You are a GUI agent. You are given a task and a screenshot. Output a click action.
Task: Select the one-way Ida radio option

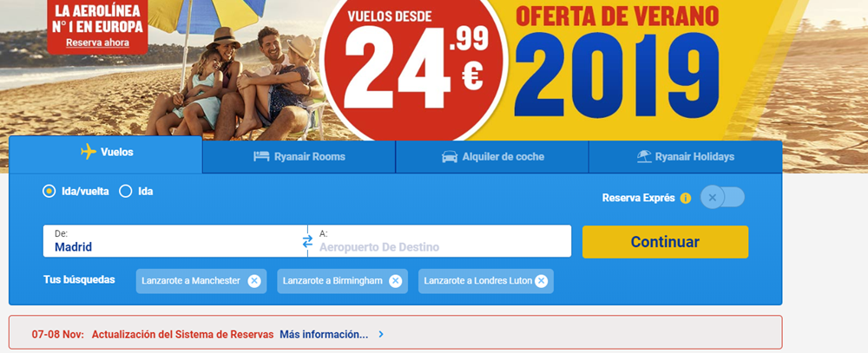tap(126, 192)
